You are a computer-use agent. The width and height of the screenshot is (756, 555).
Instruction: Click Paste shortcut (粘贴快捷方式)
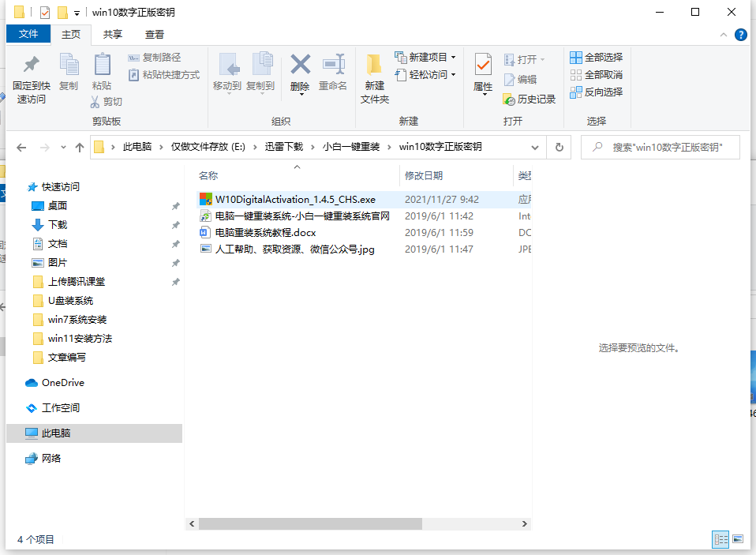coord(164,75)
